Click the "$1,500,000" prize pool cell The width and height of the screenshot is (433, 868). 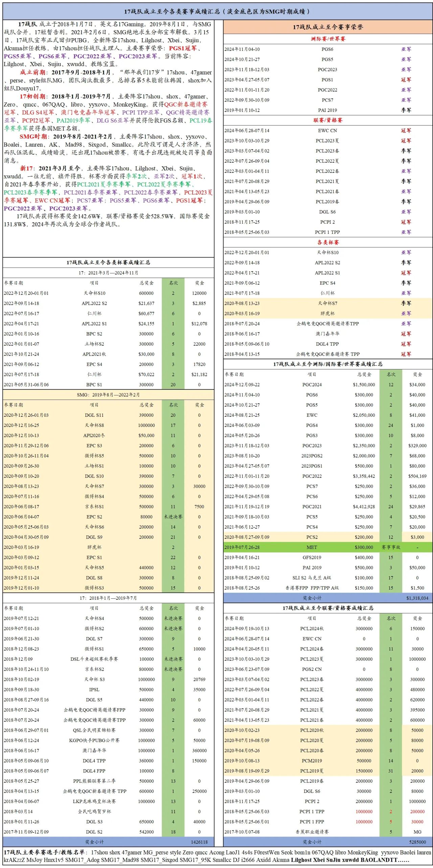click(x=364, y=385)
